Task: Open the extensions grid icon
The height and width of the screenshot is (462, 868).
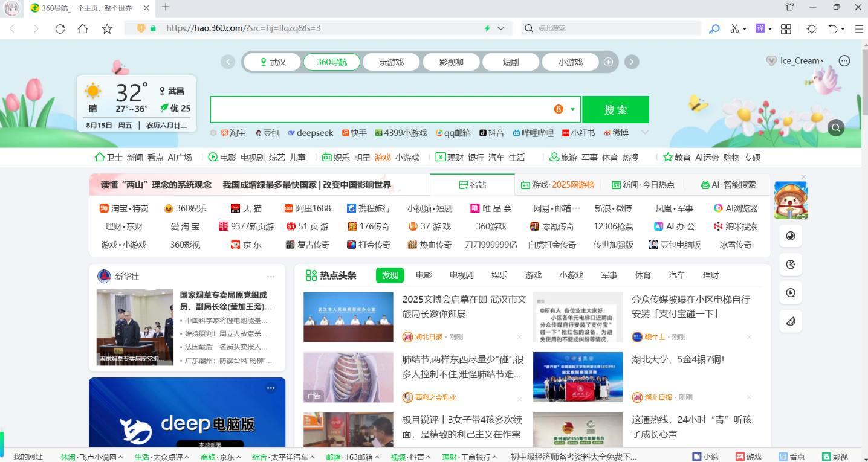Action: click(x=786, y=29)
